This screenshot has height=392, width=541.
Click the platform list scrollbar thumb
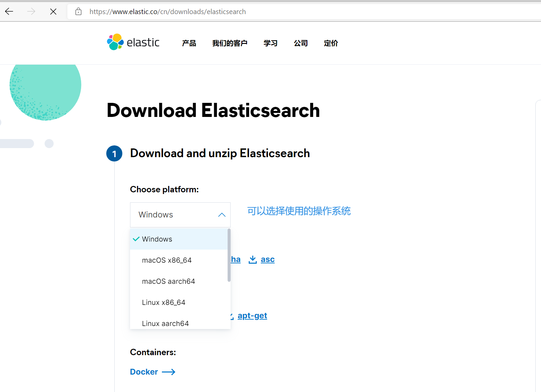pyautogui.click(x=229, y=255)
